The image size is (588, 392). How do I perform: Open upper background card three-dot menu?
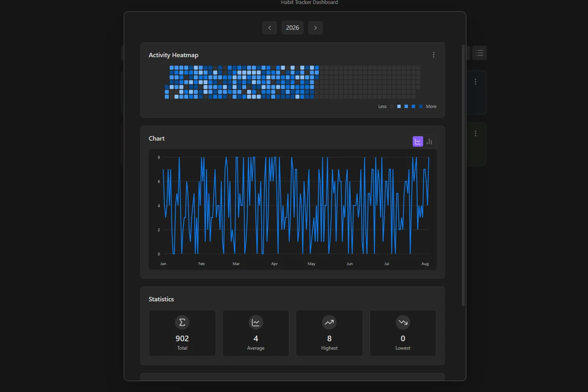click(x=476, y=82)
